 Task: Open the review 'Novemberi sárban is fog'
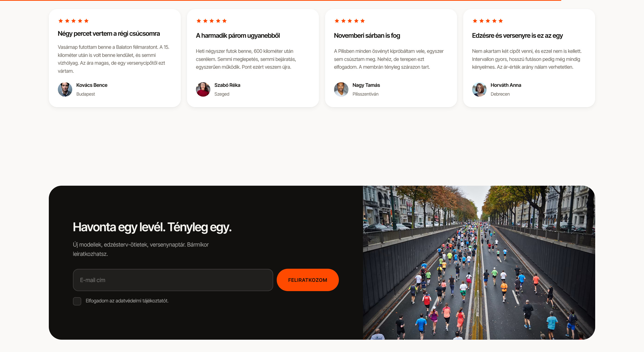click(x=367, y=36)
